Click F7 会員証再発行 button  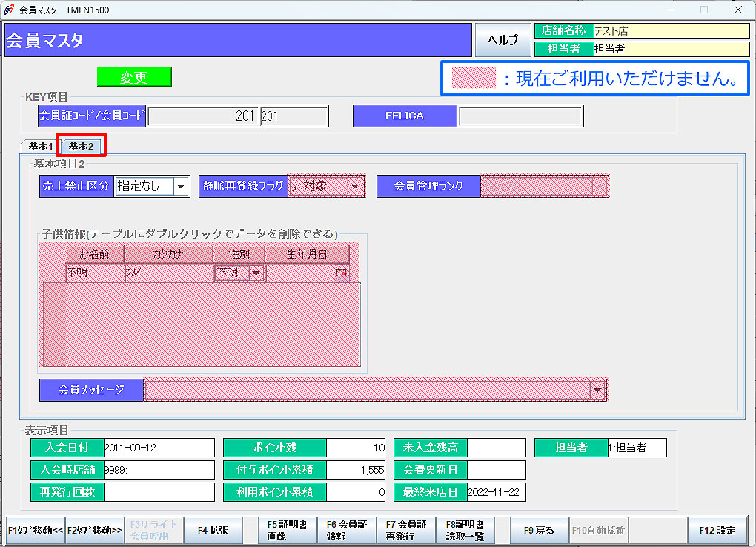pos(406,531)
